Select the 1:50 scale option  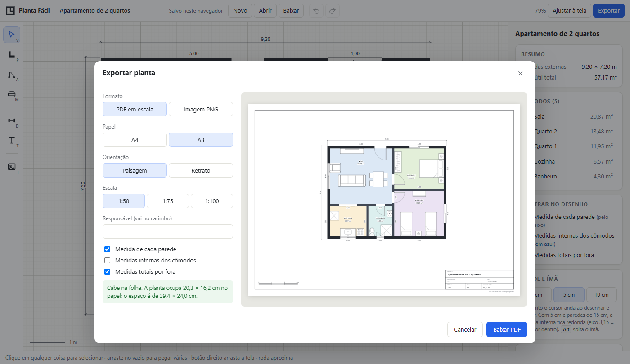point(124,201)
